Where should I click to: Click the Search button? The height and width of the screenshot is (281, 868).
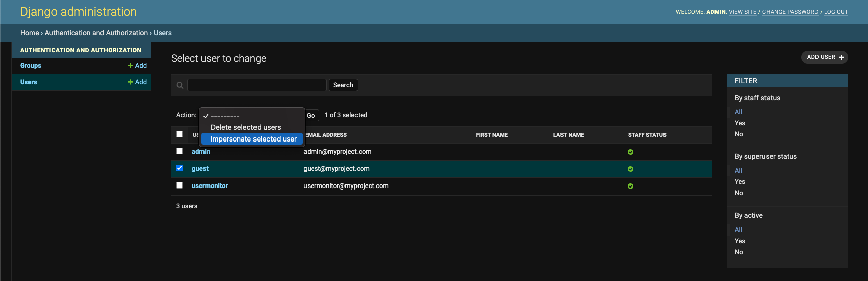[x=343, y=85]
